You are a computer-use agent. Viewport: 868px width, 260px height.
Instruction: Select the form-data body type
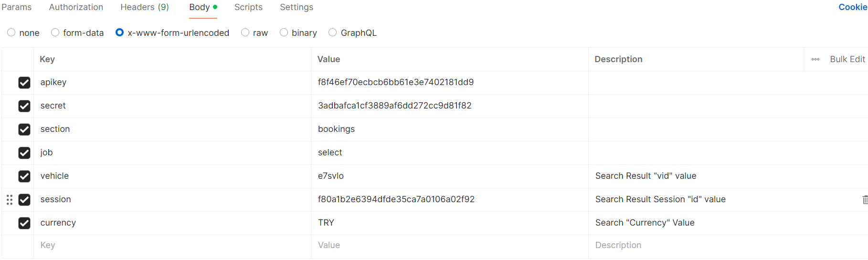(55, 32)
